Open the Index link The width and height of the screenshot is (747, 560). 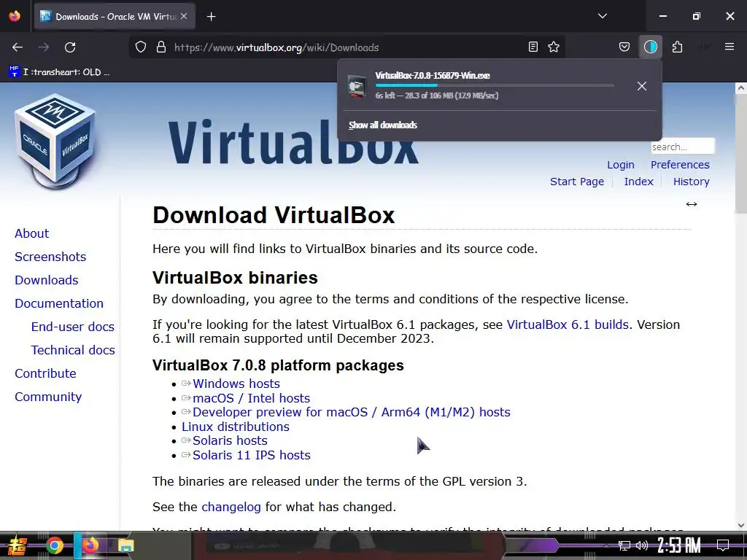[638, 182]
